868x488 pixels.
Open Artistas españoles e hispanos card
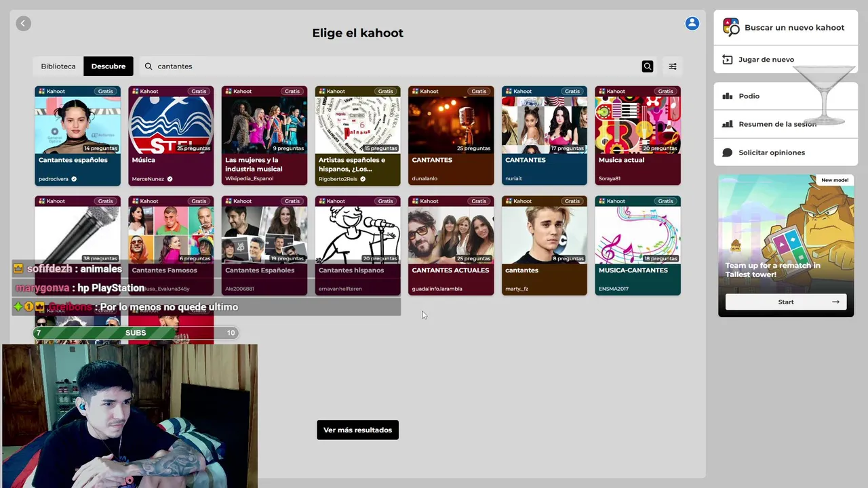[x=357, y=136]
